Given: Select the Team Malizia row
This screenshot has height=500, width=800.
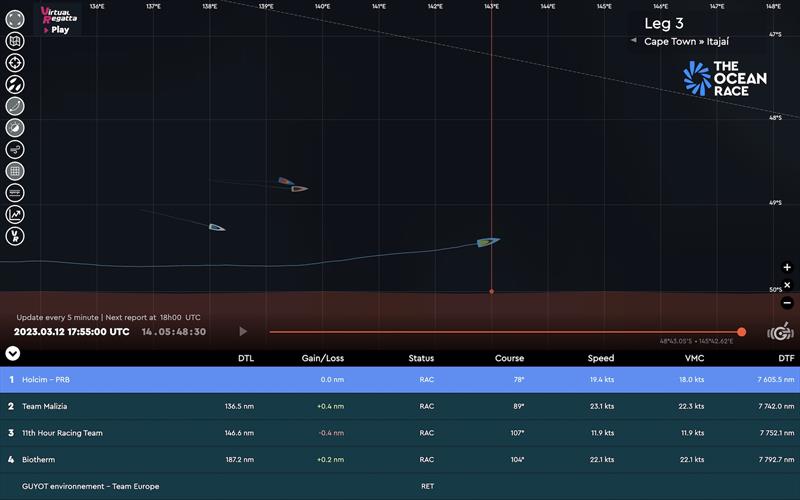Looking at the screenshot, I should click(400, 406).
